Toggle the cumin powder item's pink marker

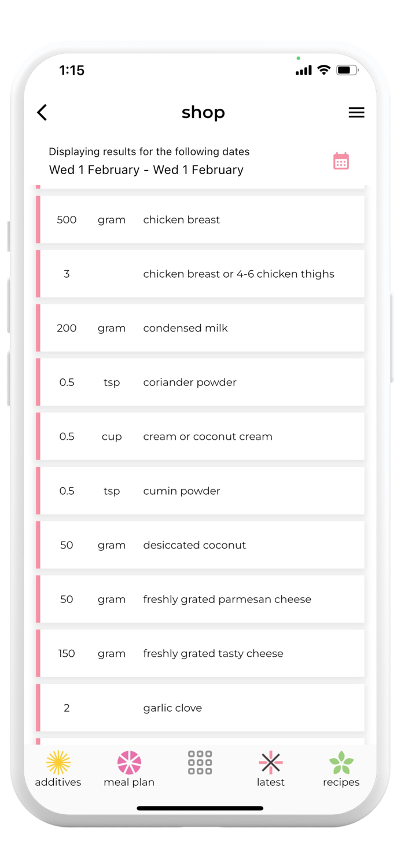pos(38,490)
